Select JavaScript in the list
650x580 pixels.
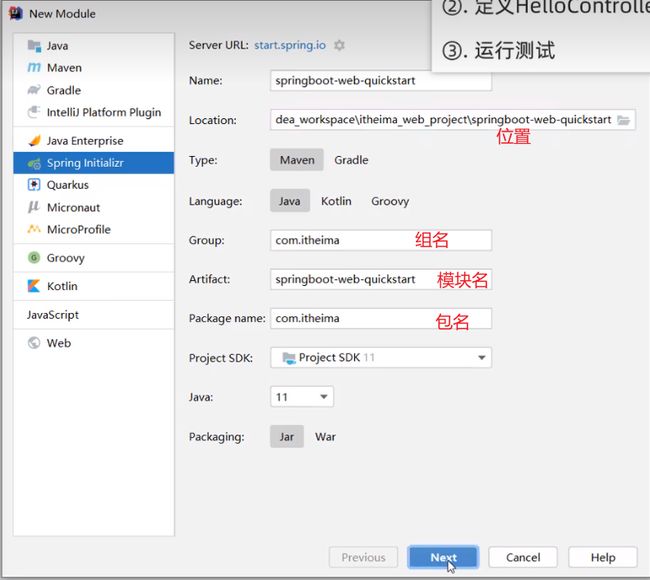[x=94, y=315]
